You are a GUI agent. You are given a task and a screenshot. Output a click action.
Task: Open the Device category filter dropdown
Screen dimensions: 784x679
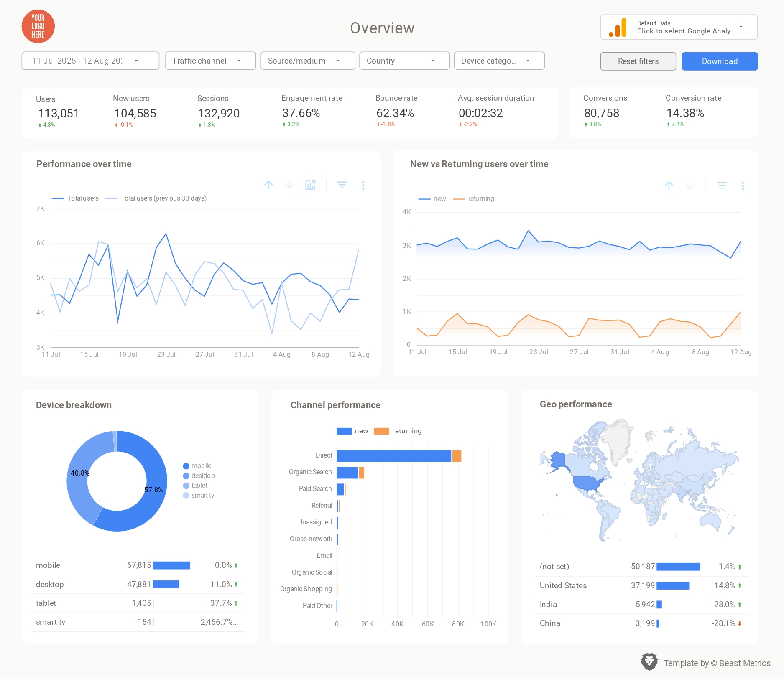click(499, 61)
